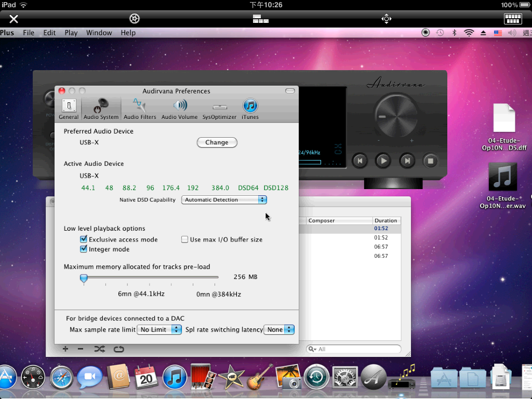Screen dimensions: 532x399
Task: Open the Play menu
Action: 71,33
